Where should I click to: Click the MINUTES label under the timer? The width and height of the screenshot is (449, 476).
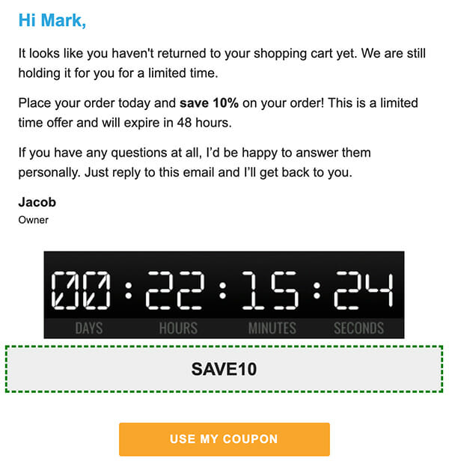[272, 328]
